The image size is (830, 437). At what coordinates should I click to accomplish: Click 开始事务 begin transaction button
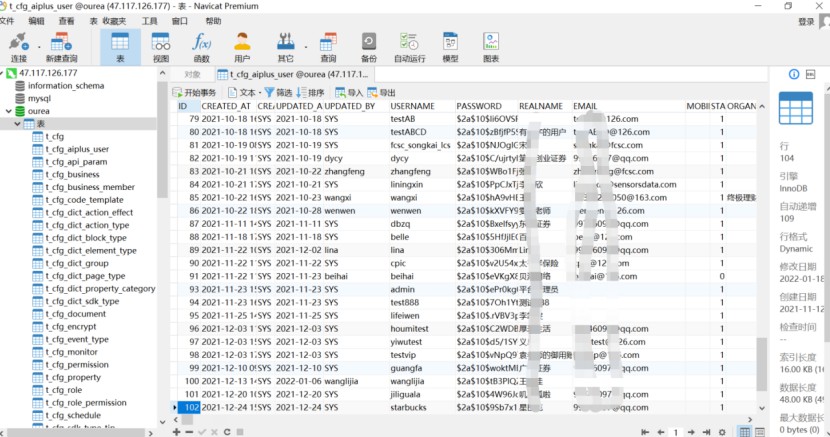(x=194, y=93)
